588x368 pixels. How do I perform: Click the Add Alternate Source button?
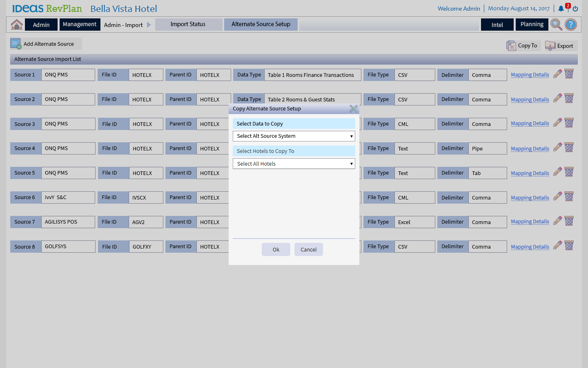(46, 44)
